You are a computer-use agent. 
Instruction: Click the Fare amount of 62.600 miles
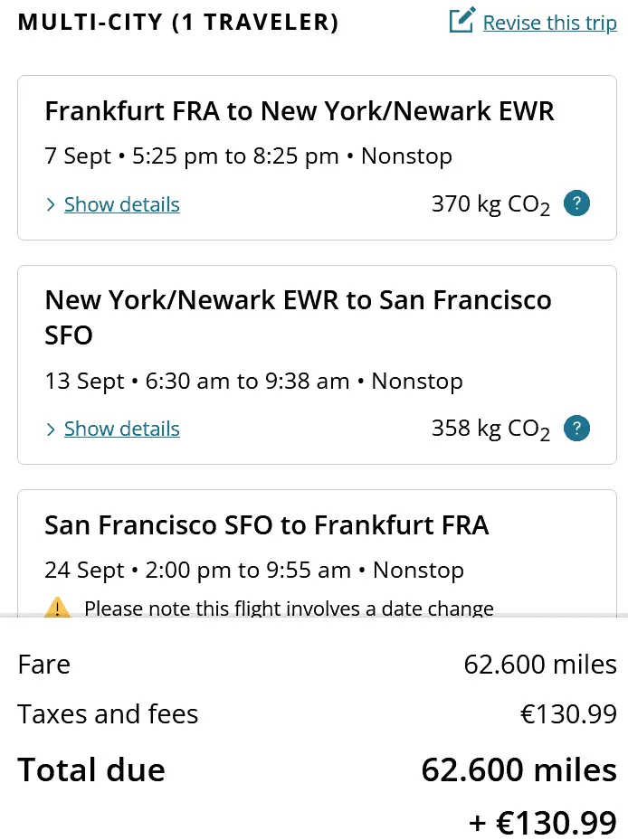(540, 665)
